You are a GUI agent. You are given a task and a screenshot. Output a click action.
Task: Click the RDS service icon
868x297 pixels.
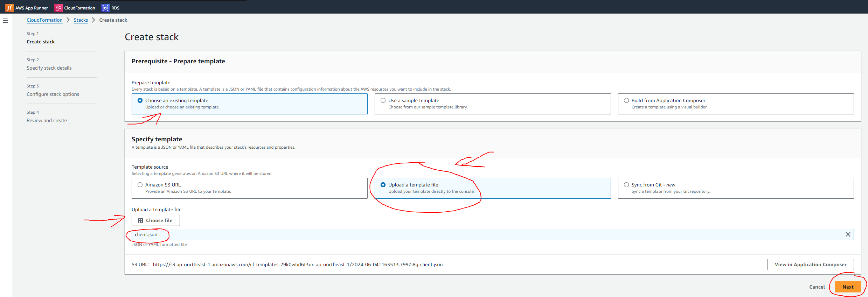[105, 8]
